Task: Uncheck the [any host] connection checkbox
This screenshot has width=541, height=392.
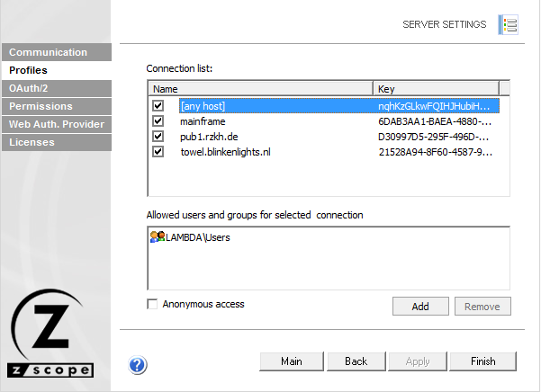Action: tap(158, 105)
